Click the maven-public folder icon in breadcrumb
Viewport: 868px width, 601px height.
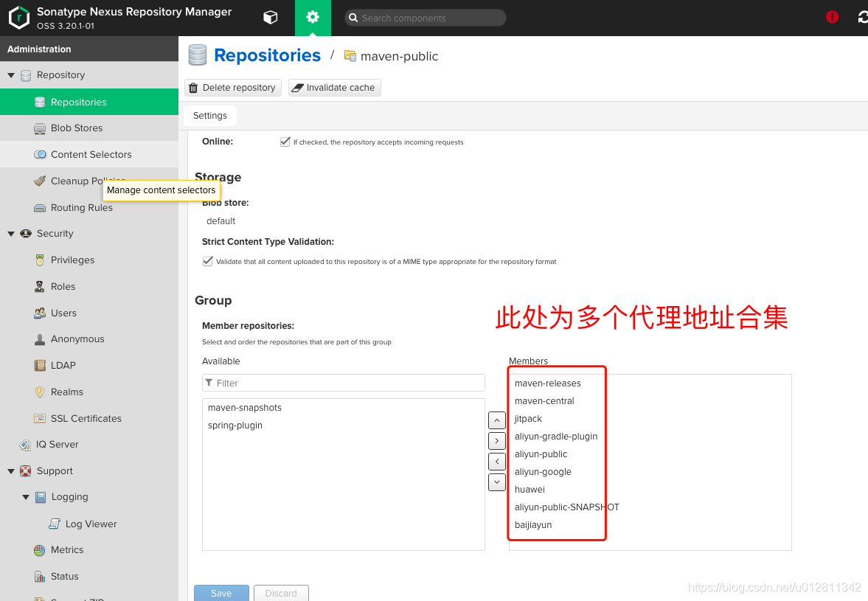350,56
